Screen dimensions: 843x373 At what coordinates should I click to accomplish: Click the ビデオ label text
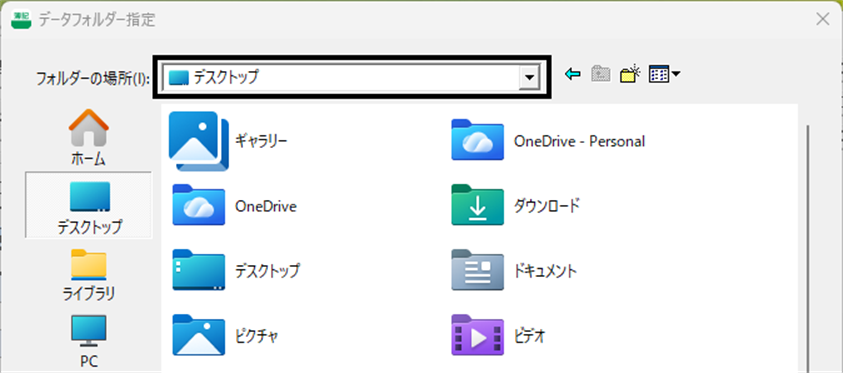tap(530, 337)
